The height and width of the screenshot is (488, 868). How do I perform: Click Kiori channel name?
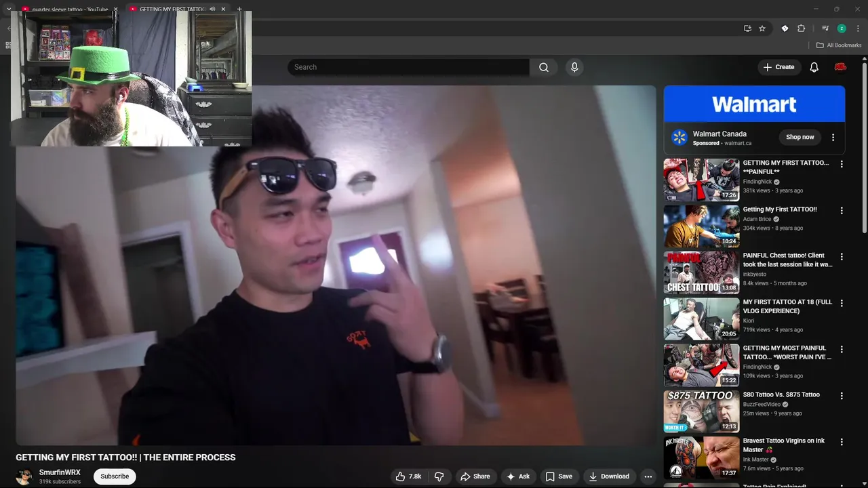pyautogui.click(x=749, y=321)
